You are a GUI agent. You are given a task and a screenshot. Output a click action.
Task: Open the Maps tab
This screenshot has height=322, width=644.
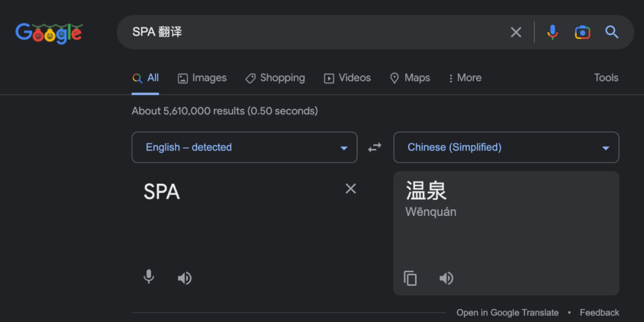[x=410, y=78]
